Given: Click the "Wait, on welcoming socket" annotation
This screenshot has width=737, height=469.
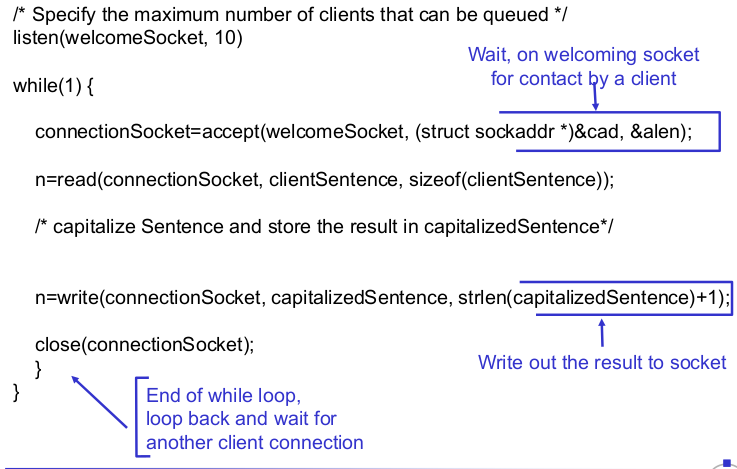Looking at the screenshot, I should pos(583,55).
